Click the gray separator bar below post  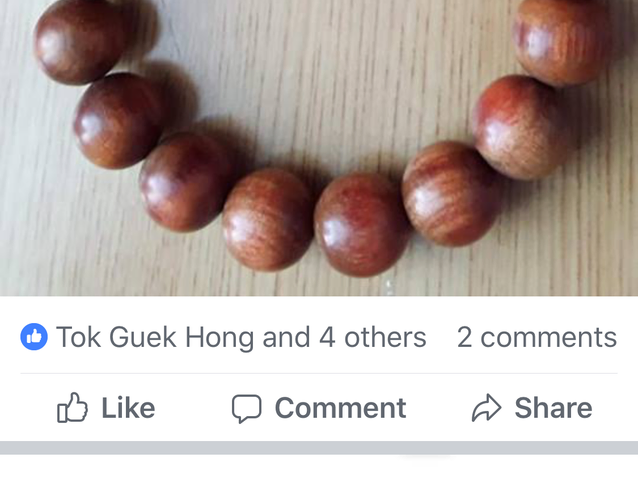click(319, 447)
